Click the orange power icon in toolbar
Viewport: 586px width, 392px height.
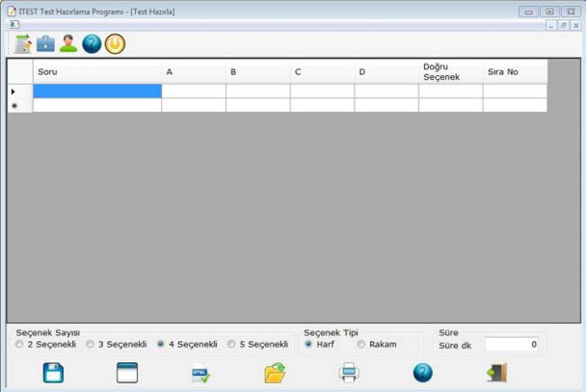tap(115, 44)
